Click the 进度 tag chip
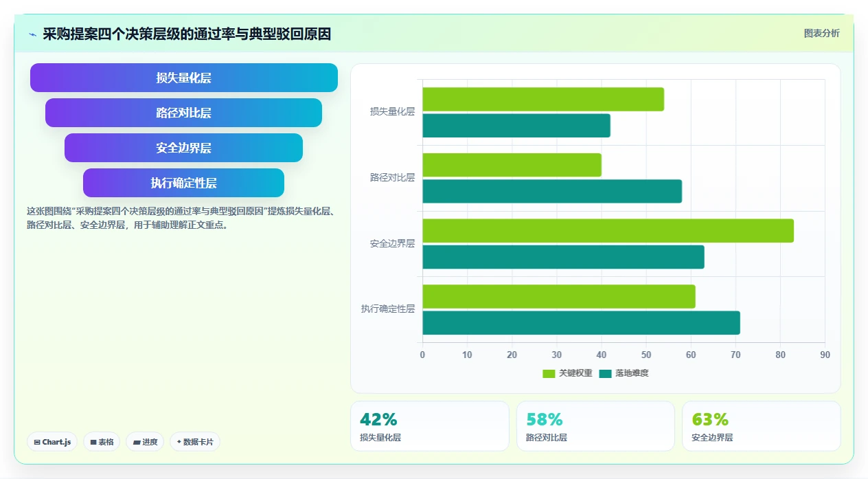This screenshot has width=868, height=479. [146, 442]
